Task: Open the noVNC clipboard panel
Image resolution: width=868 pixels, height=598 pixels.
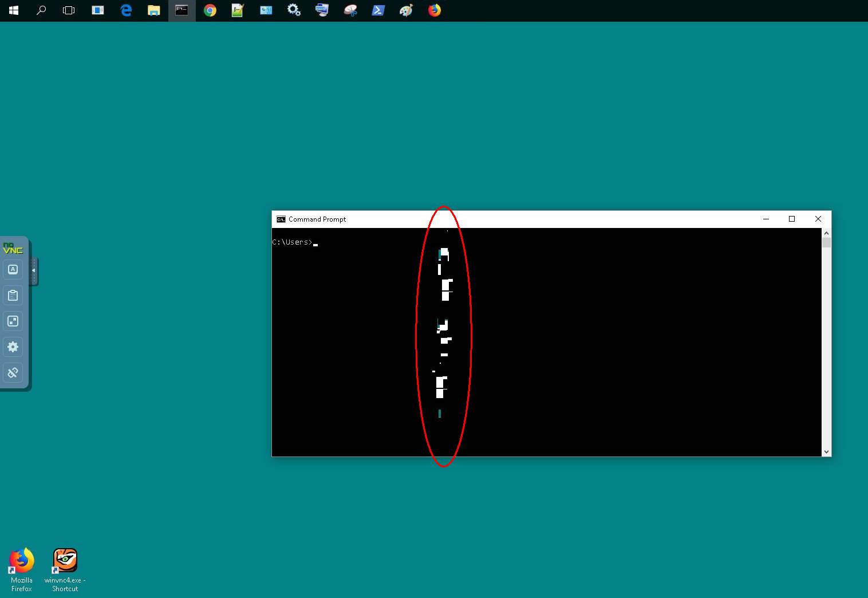Action: coord(13,296)
